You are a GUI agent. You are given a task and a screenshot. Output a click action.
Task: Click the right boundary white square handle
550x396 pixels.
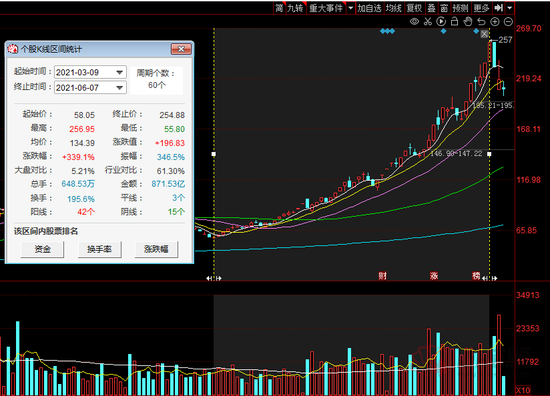click(x=489, y=154)
